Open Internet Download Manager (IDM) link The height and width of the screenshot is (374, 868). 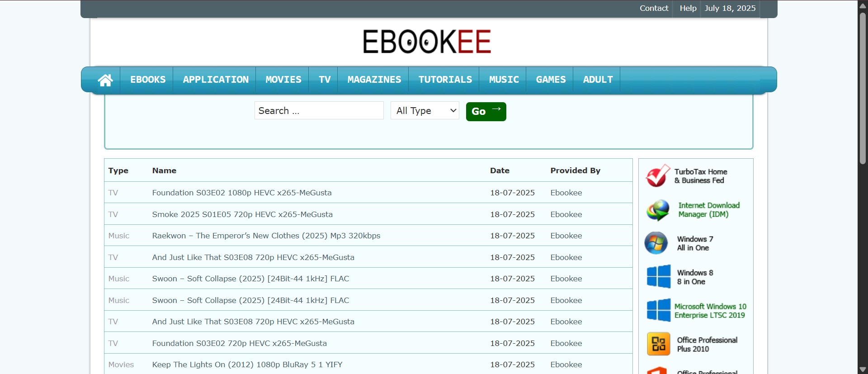click(709, 210)
